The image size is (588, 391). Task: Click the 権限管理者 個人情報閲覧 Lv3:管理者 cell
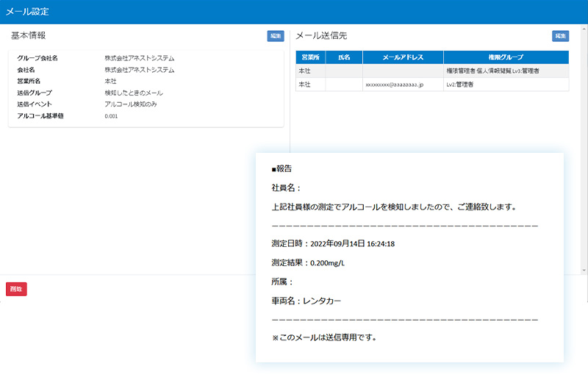click(x=506, y=71)
